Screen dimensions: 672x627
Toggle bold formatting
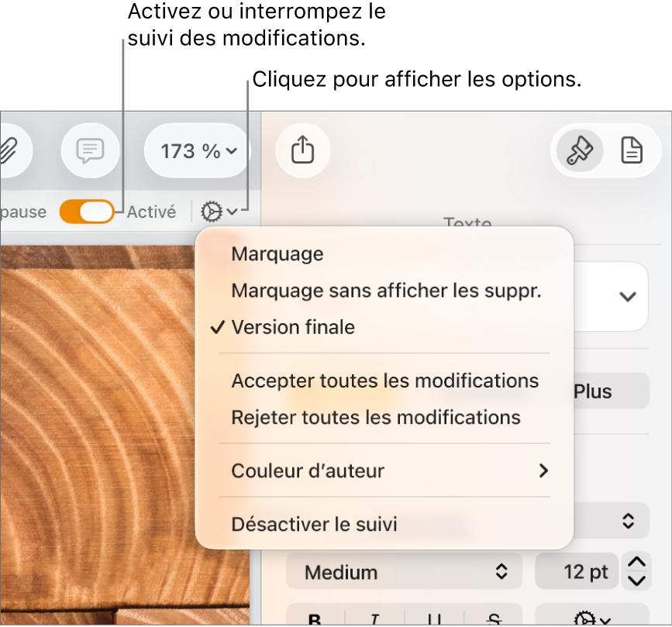(x=314, y=618)
